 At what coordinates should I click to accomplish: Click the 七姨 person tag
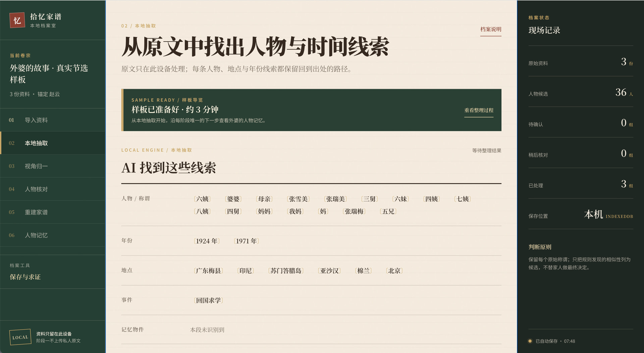point(463,199)
